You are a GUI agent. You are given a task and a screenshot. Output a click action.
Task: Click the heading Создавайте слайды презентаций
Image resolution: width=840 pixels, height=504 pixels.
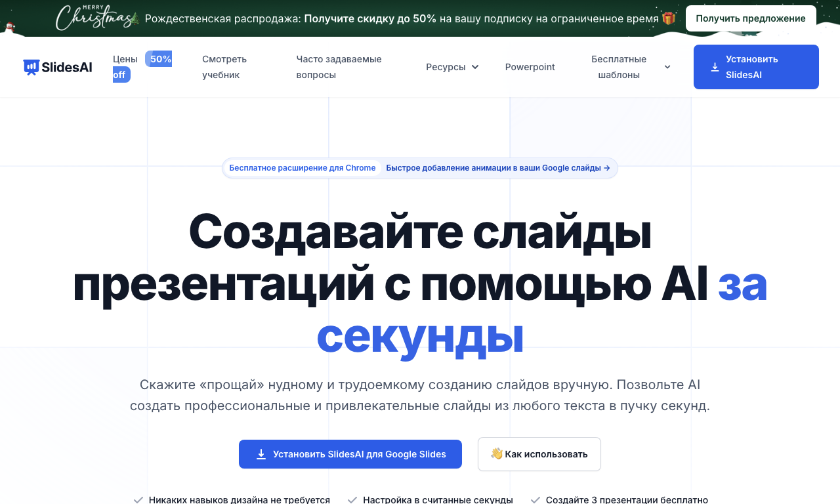(x=420, y=285)
